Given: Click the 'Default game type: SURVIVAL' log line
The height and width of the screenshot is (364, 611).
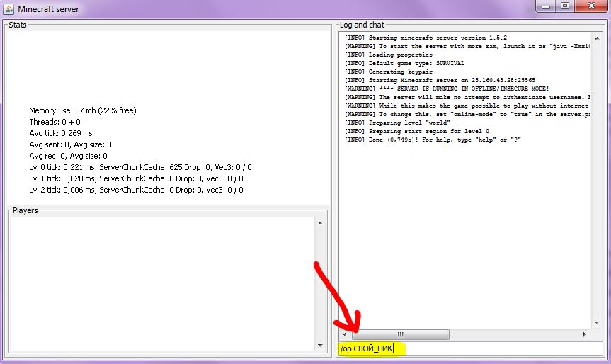Looking at the screenshot, I should tap(404, 63).
